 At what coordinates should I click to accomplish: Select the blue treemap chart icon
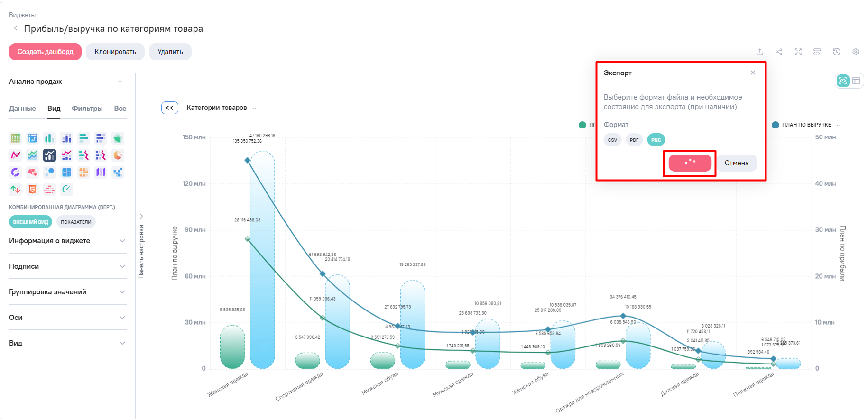(66, 172)
